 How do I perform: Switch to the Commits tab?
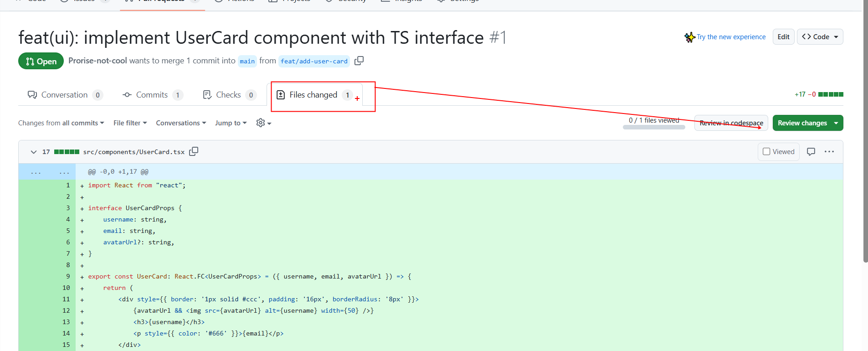[x=152, y=95]
